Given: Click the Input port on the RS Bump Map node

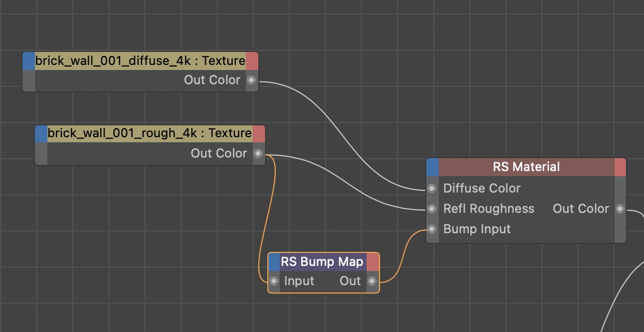Looking at the screenshot, I should 274,281.
